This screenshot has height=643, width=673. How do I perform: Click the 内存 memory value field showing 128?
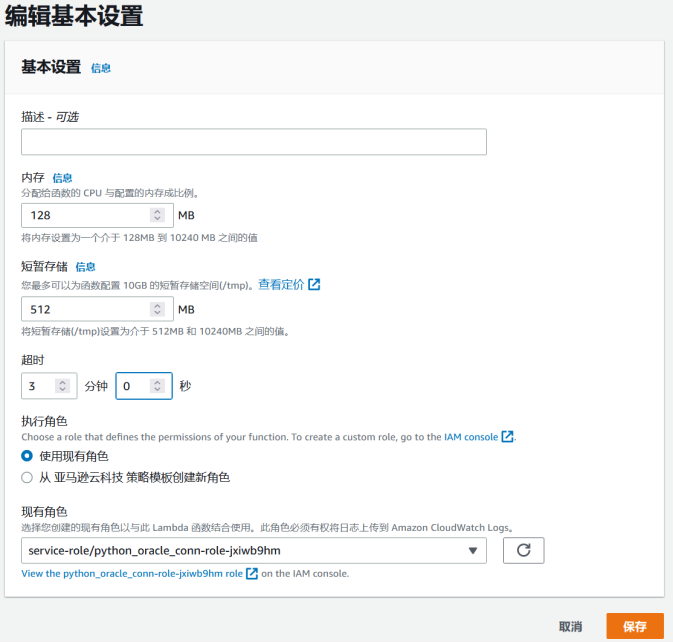(97, 215)
